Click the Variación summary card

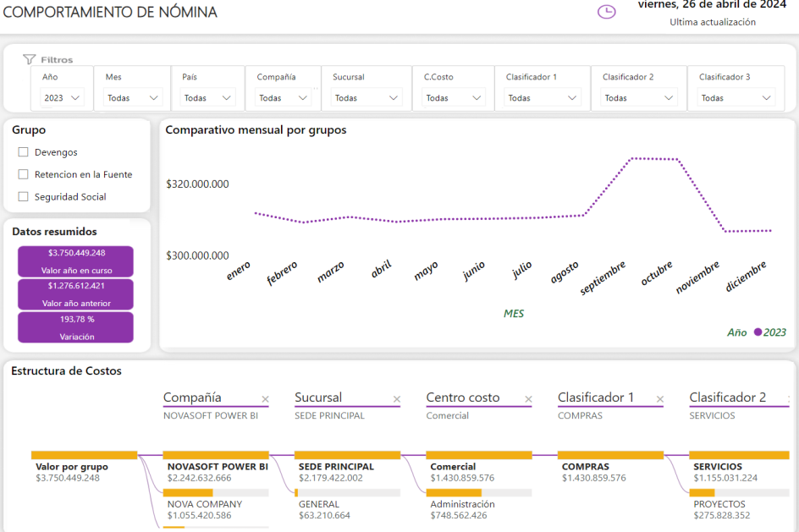[x=76, y=327]
